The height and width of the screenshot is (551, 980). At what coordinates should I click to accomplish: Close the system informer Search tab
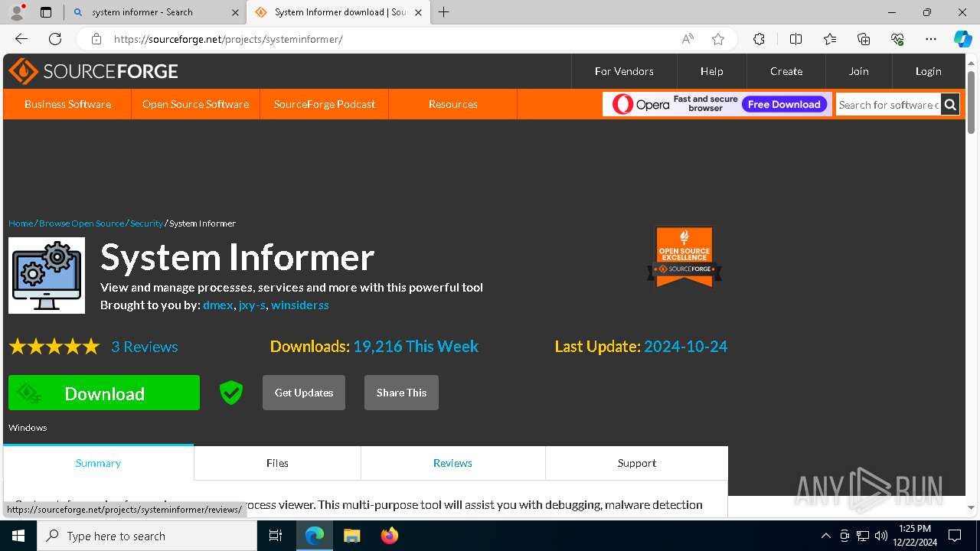[x=235, y=12]
